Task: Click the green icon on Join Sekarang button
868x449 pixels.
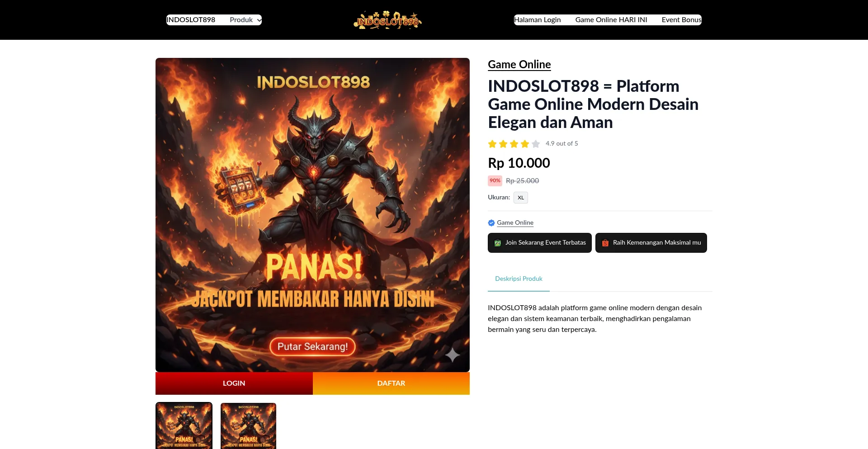Action: click(x=498, y=243)
